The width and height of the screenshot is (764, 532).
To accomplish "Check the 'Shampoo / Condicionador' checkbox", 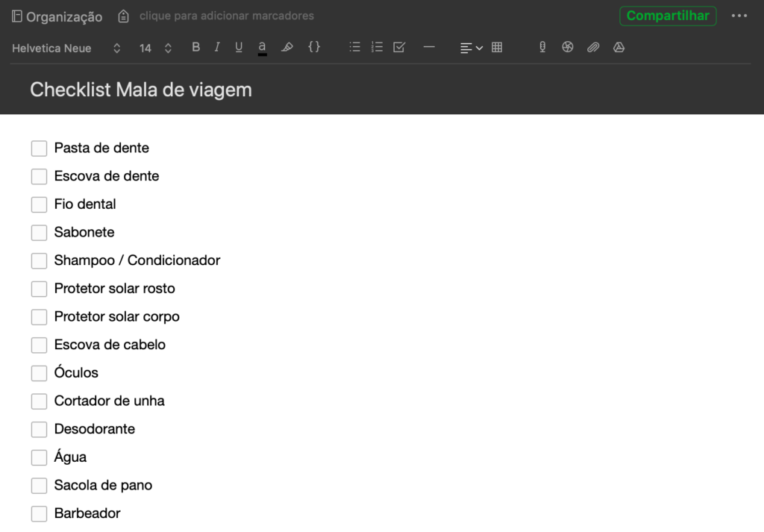I will pos(39,260).
